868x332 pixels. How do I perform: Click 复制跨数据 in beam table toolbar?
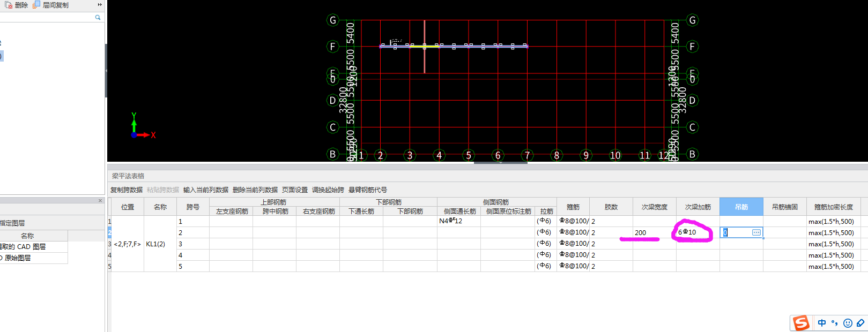(127, 190)
